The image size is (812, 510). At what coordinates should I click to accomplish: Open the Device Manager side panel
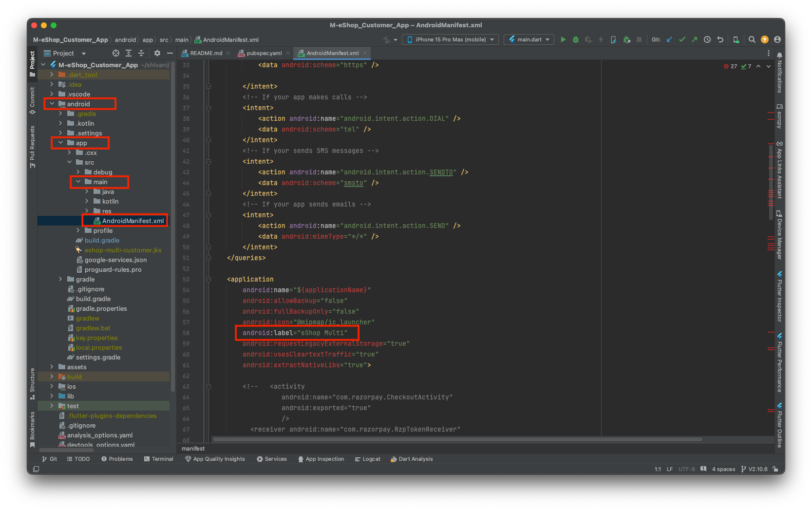pyautogui.click(x=779, y=235)
